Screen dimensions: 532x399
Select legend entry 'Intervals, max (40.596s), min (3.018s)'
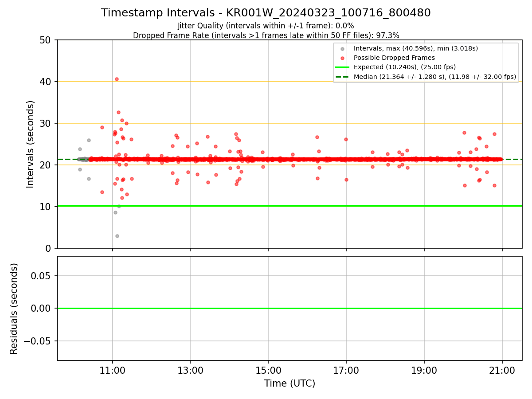click(x=415, y=48)
